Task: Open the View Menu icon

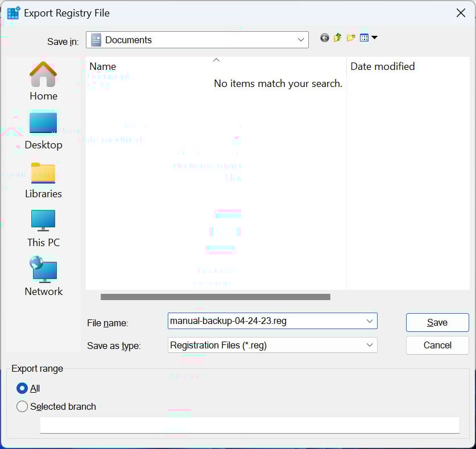Action: pos(369,38)
